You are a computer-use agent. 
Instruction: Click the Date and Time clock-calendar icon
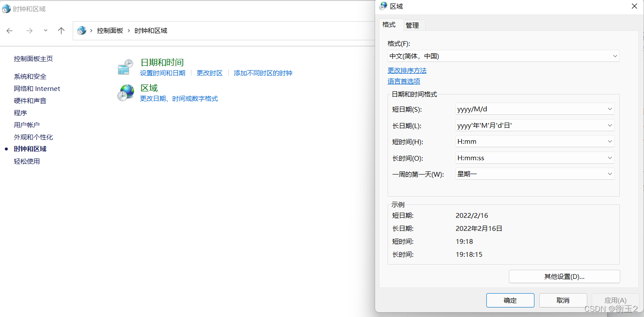(x=125, y=67)
